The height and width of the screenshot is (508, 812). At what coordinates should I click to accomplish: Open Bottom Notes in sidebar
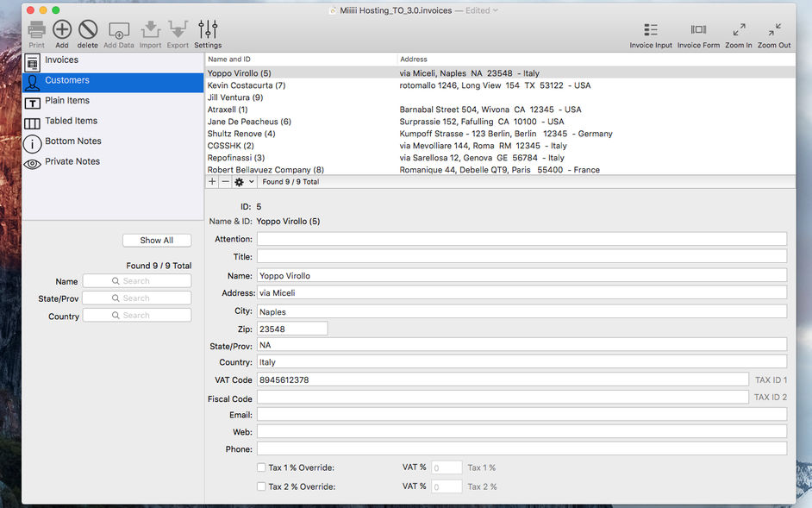pos(113,142)
